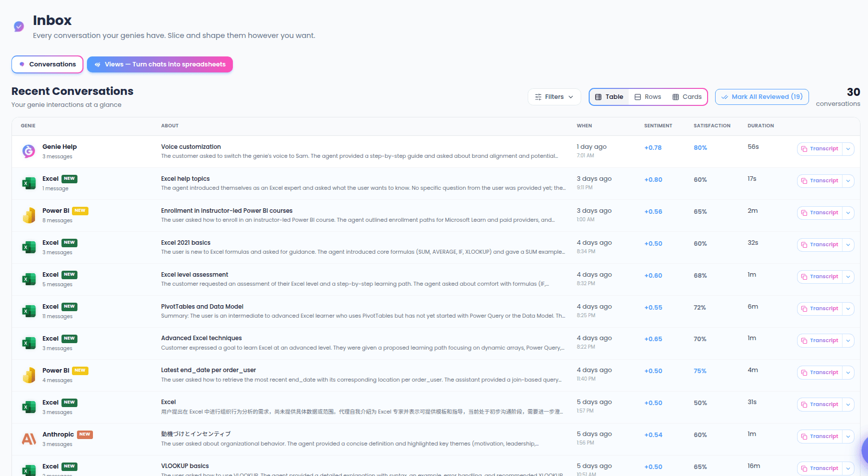Select the Conversations tab
The width and height of the screenshot is (868, 476).
[x=47, y=64]
